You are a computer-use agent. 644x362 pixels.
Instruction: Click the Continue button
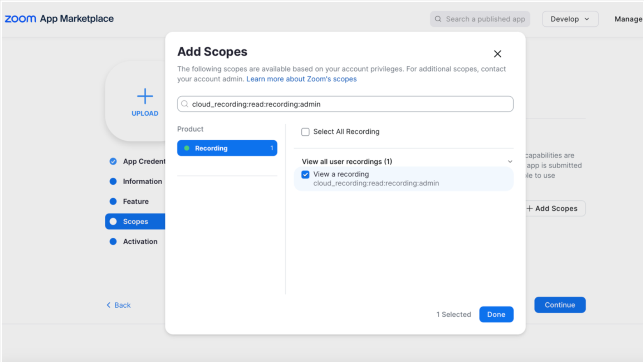point(560,305)
